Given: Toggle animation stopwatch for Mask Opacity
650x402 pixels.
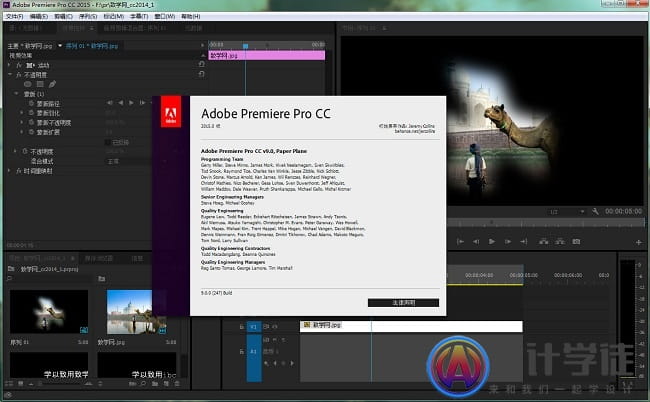Looking at the screenshot, I should [x=31, y=122].
